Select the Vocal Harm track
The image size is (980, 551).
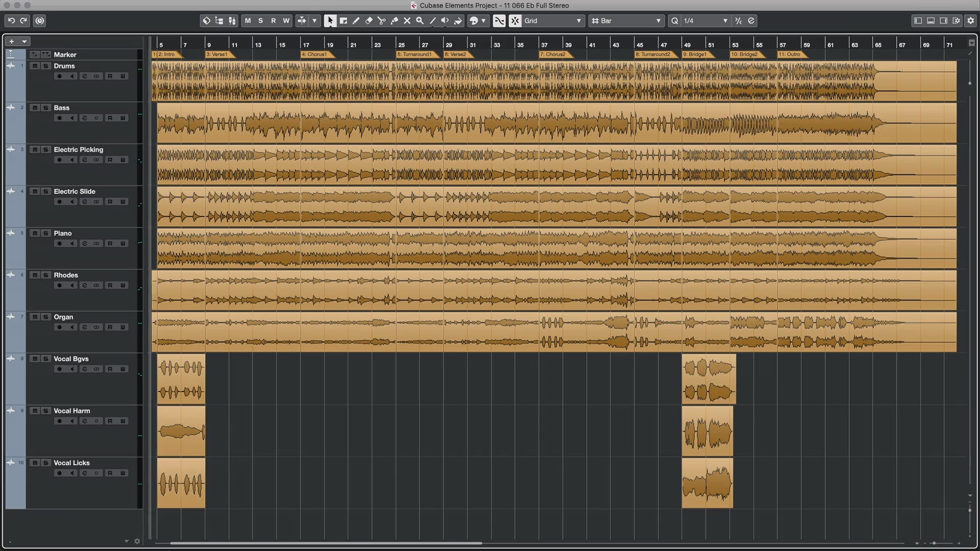tap(71, 411)
